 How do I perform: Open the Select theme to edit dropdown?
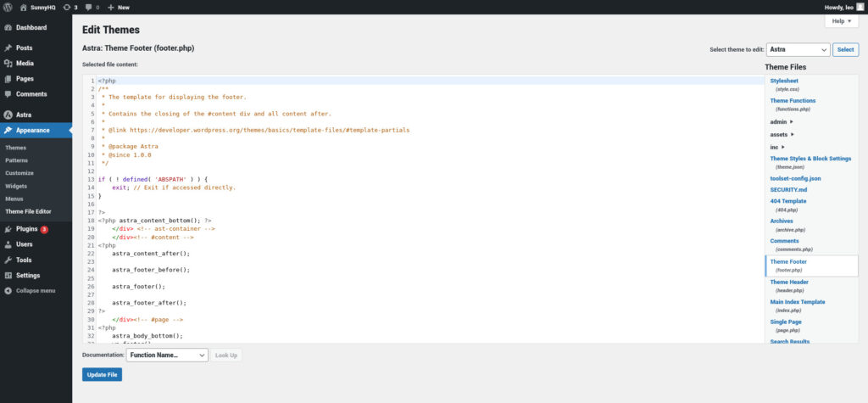798,49
